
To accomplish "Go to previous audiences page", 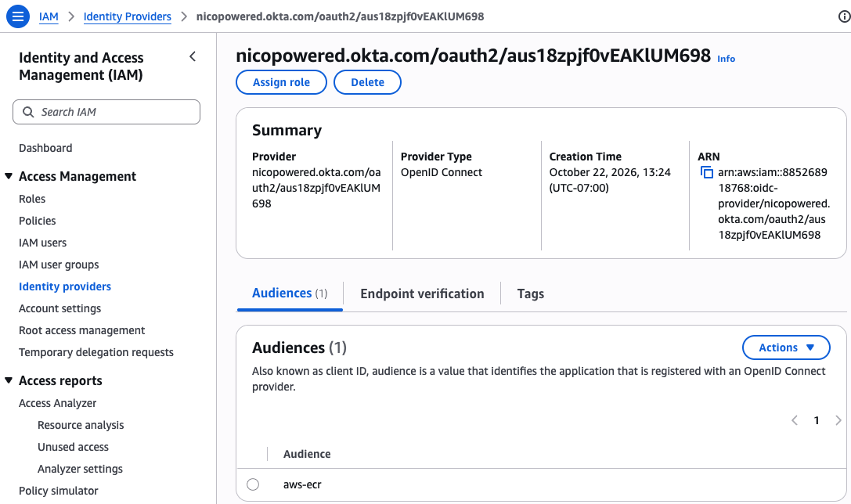I will 794,420.
